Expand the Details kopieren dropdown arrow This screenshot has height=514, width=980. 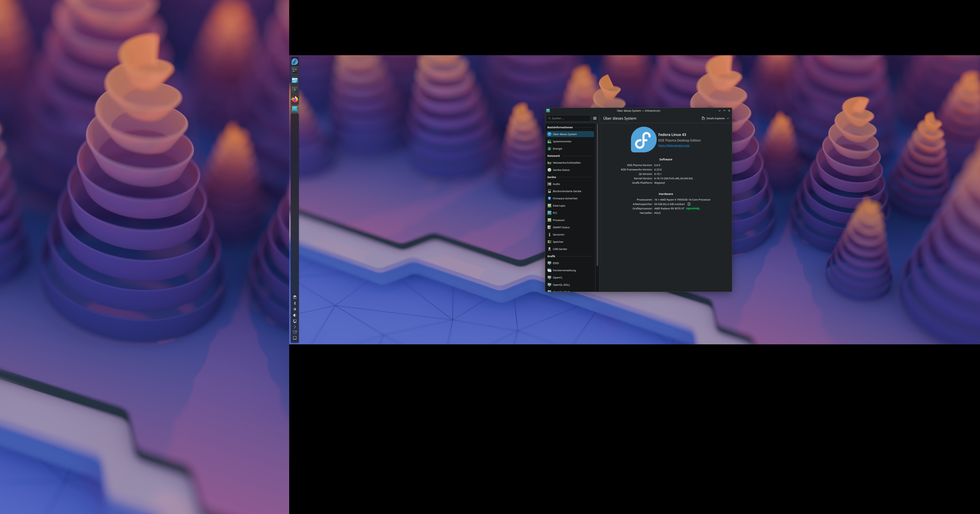728,118
